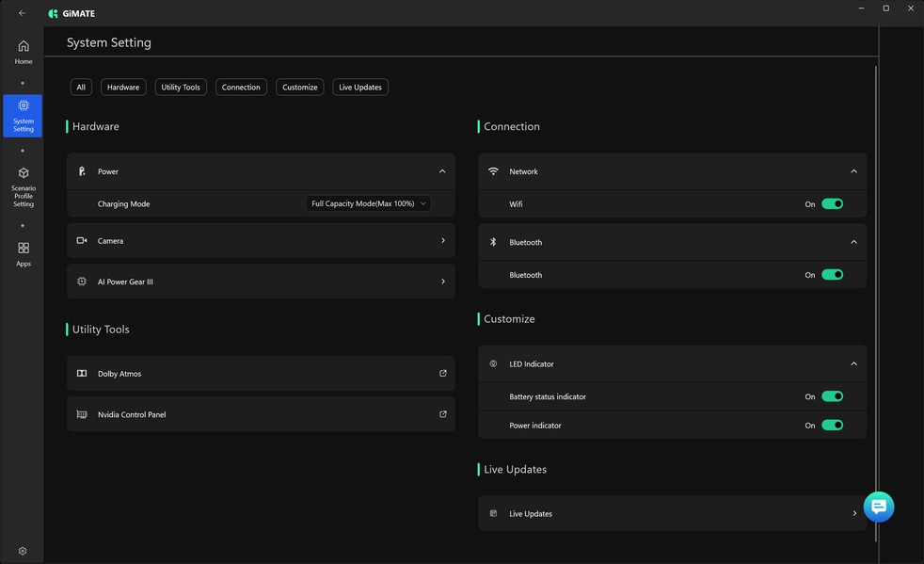
Task: Open the AI Power Gear III row
Action: click(261, 282)
